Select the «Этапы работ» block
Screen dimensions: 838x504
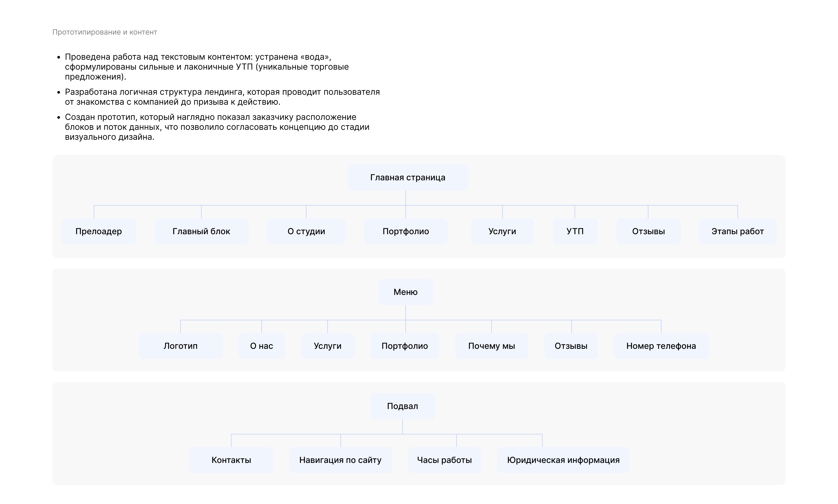737,231
